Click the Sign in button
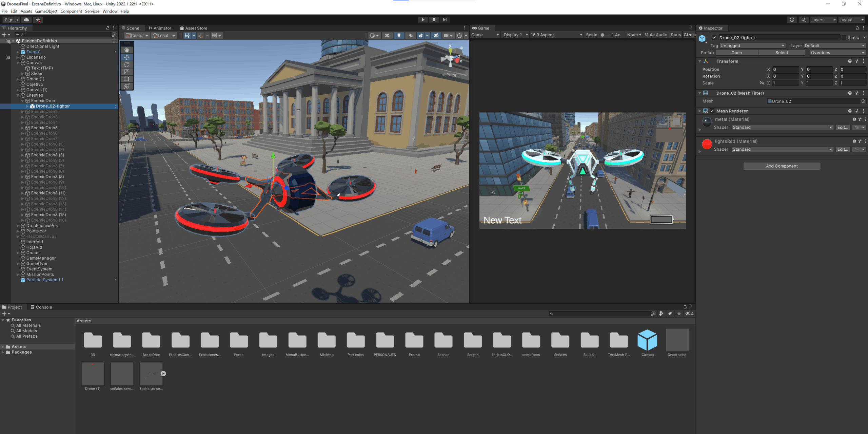 [11, 20]
